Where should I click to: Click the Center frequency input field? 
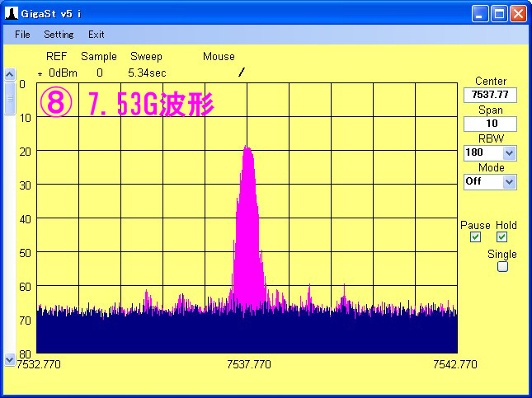coord(490,95)
